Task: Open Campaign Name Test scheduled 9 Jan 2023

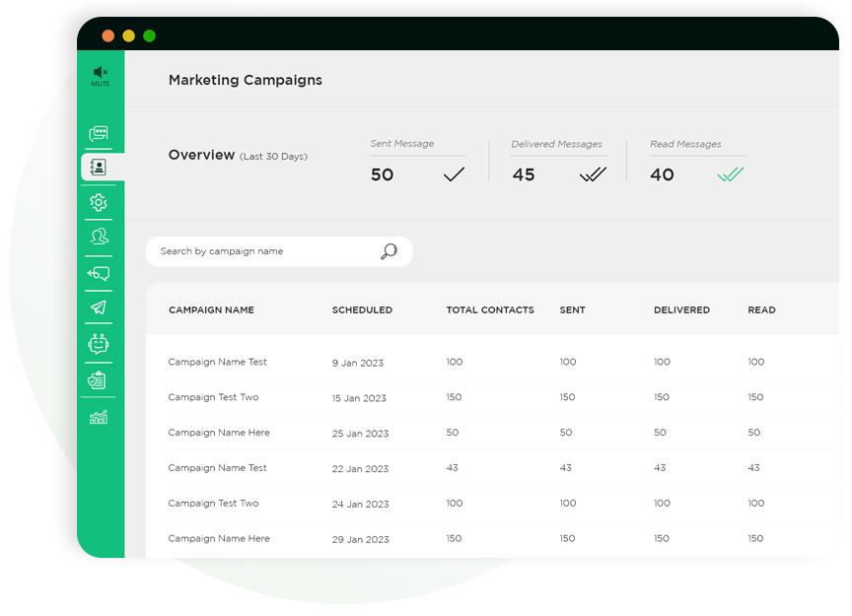Action: [217, 362]
